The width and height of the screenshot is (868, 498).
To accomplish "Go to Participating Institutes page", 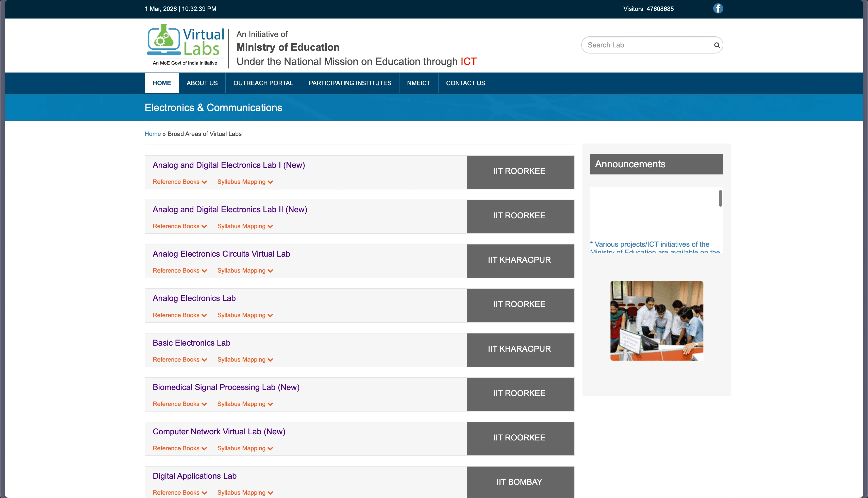I will [350, 83].
